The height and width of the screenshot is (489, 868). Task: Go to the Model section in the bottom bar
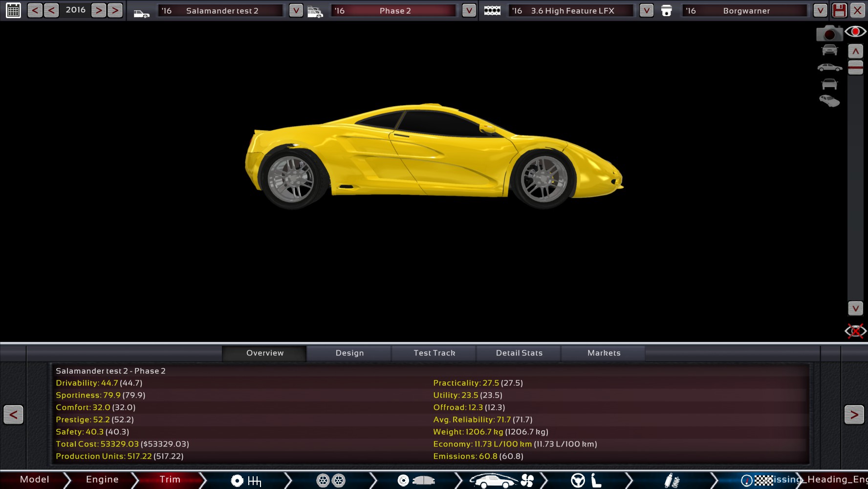(x=34, y=480)
